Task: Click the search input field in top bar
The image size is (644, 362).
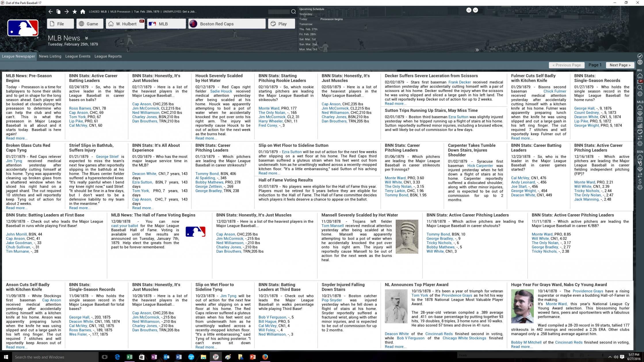Action: coord(278,12)
